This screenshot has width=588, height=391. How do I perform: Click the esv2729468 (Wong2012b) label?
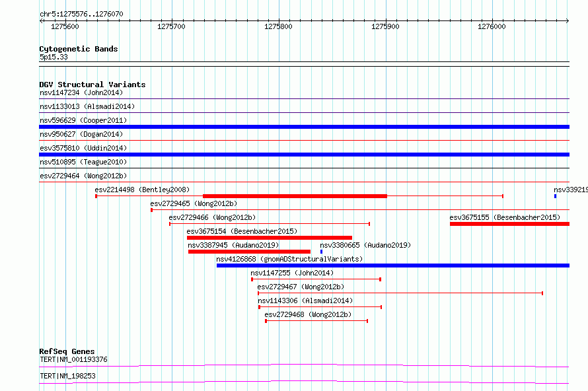click(308, 314)
